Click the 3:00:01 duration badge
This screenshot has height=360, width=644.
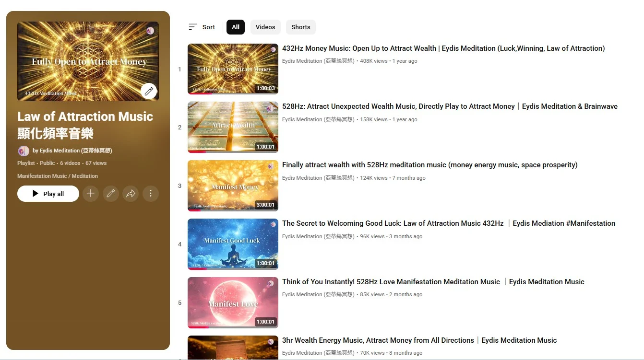click(265, 205)
